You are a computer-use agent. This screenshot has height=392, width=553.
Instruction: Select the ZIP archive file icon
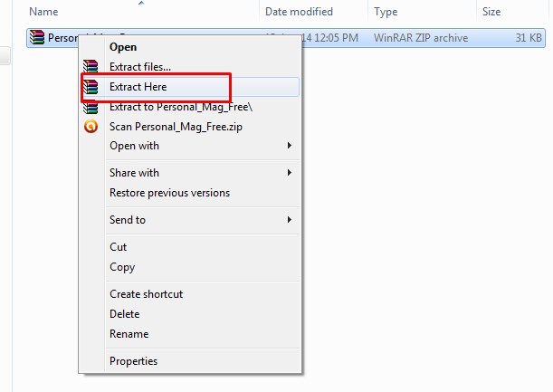[x=37, y=37]
